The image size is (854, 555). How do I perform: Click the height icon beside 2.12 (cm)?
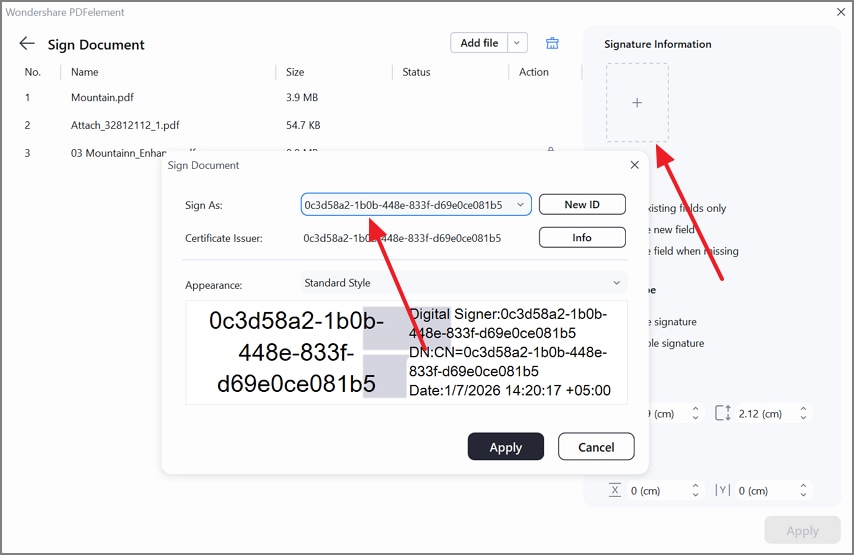723,413
